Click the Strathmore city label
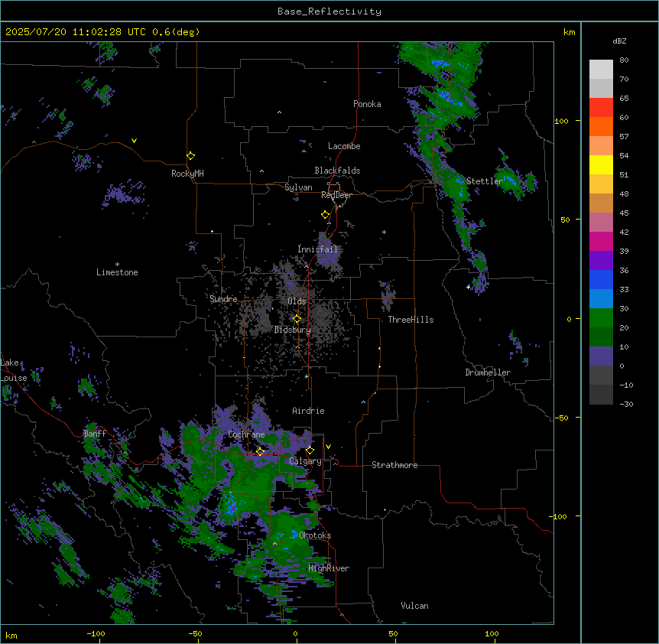This screenshot has height=644, width=659. point(394,465)
